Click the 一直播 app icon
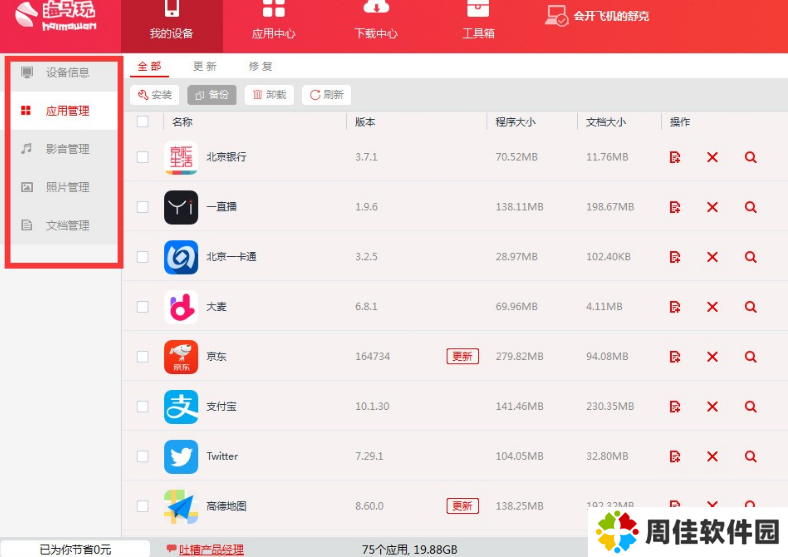The width and height of the screenshot is (788, 557). coord(181,207)
